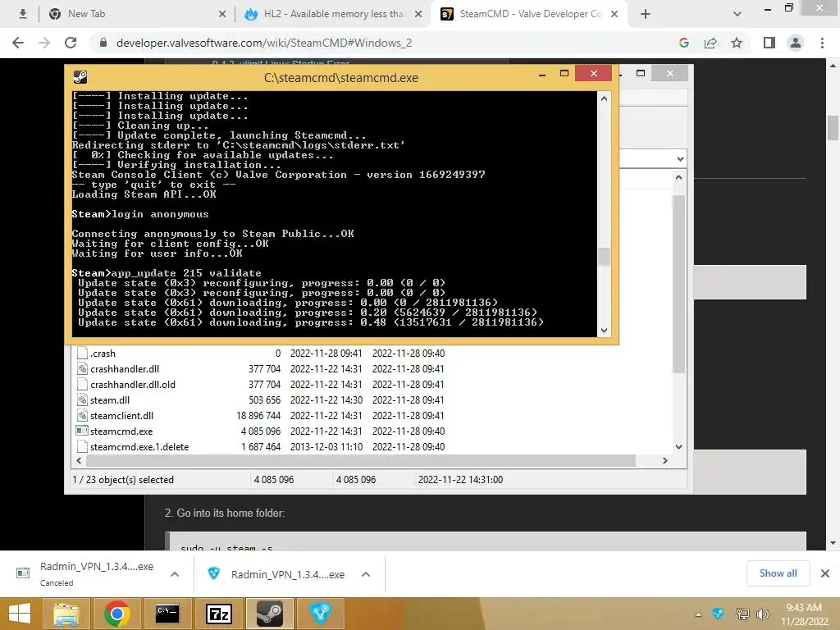The width and height of the screenshot is (840, 630).
Task: Show all downloads
Action: [x=778, y=573]
